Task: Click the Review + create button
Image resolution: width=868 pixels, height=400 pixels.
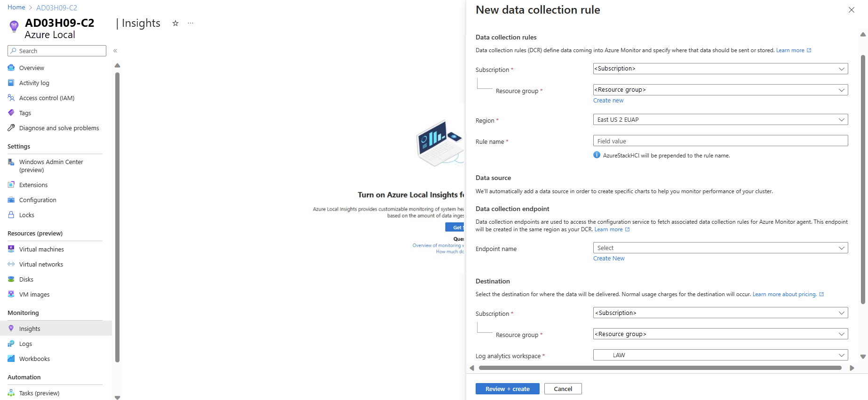Action: pos(508,389)
